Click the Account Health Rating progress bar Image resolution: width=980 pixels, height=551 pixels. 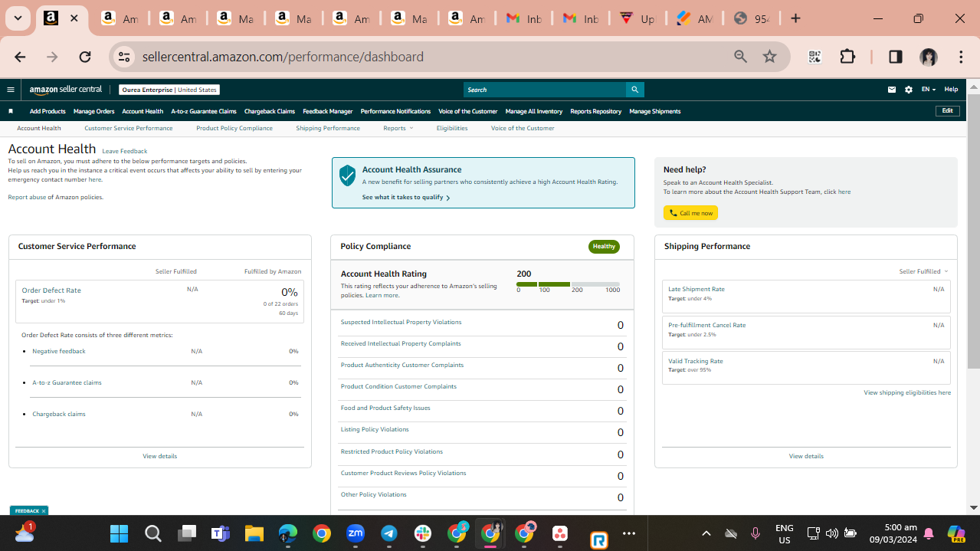pyautogui.click(x=569, y=284)
